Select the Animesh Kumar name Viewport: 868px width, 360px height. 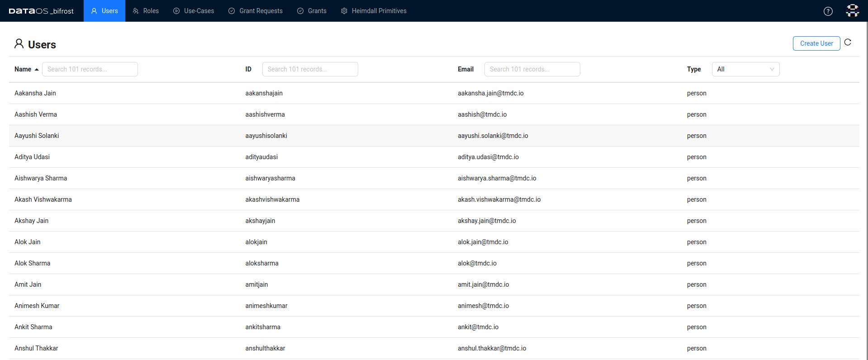tap(37, 306)
